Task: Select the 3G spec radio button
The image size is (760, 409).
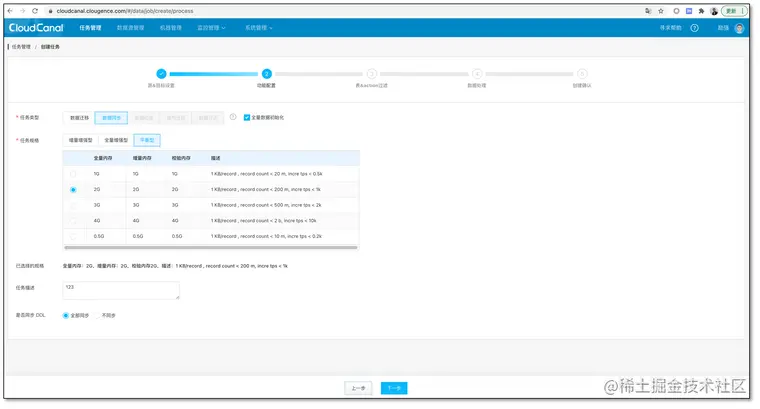Action: tap(73, 205)
